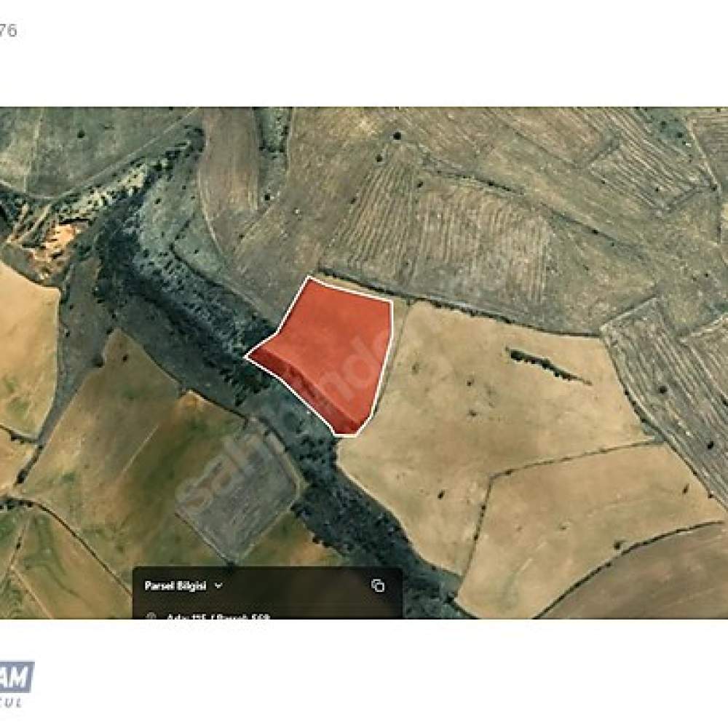This screenshot has height=728, width=728.
Task: Click the blue logo in the bottom-left corner
Action: click(17, 677)
